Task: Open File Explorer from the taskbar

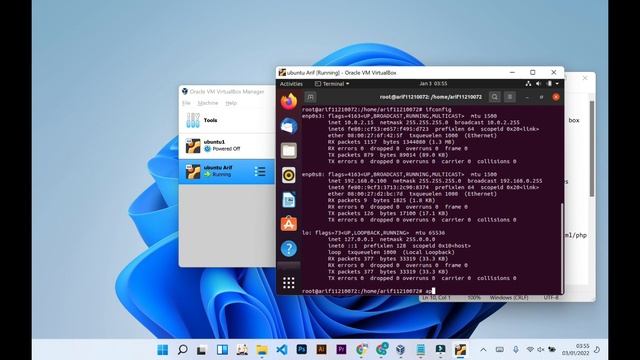Action: coord(262,350)
